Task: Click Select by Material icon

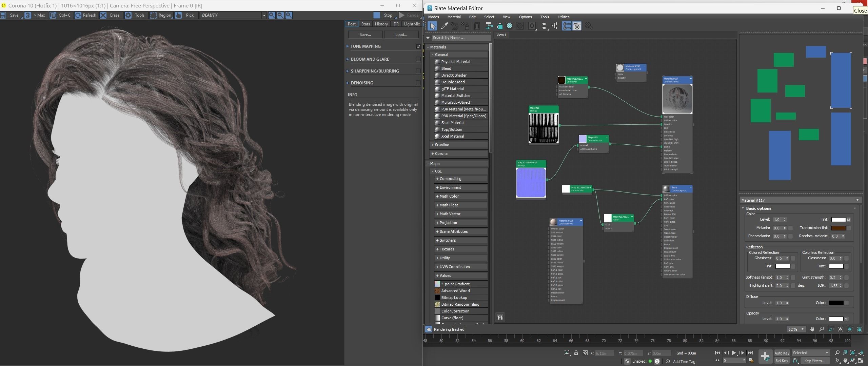Action: tap(589, 26)
